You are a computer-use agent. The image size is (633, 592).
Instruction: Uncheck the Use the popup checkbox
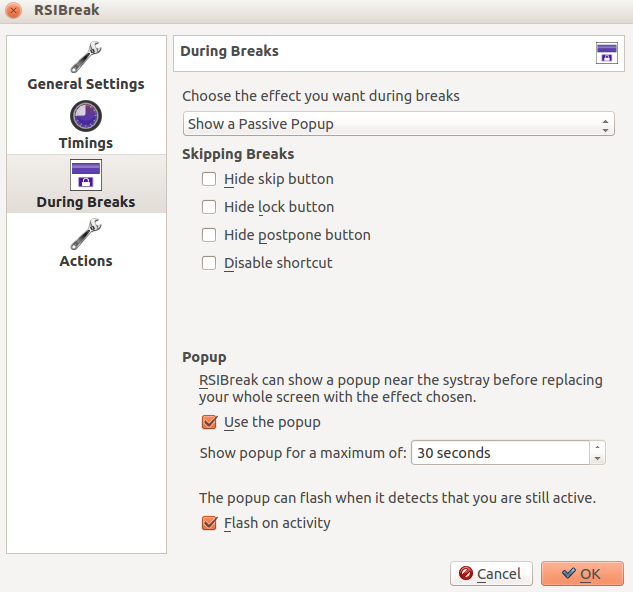[210, 422]
